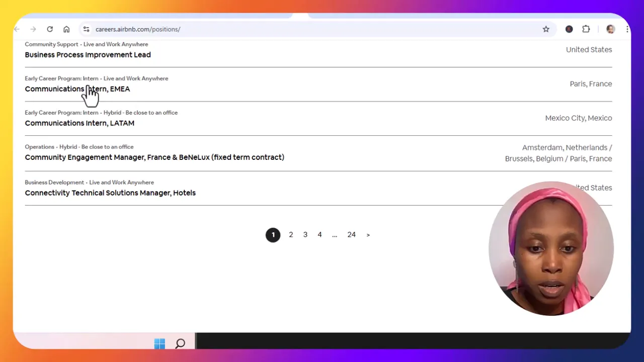Click the "Community Support · Live and Work Anywhere" label
Screen dimensions: 644x362
tap(87, 44)
